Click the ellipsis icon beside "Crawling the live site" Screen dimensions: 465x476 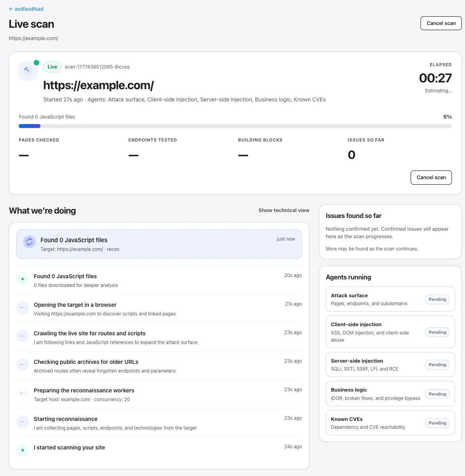[23, 336]
